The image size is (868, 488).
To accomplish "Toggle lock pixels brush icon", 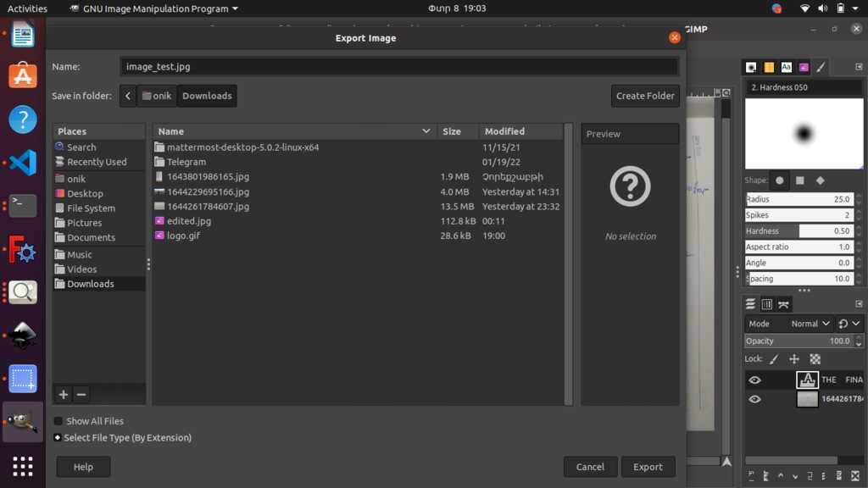I will click(x=774, y=359).
